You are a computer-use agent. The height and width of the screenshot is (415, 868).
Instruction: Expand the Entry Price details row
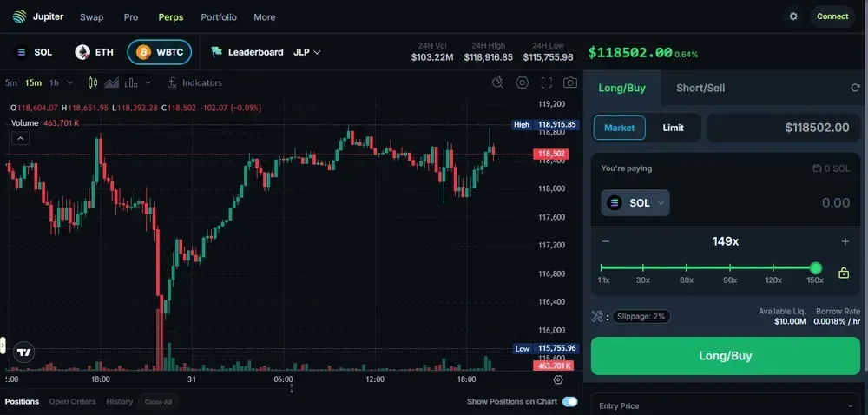(726, 406)
